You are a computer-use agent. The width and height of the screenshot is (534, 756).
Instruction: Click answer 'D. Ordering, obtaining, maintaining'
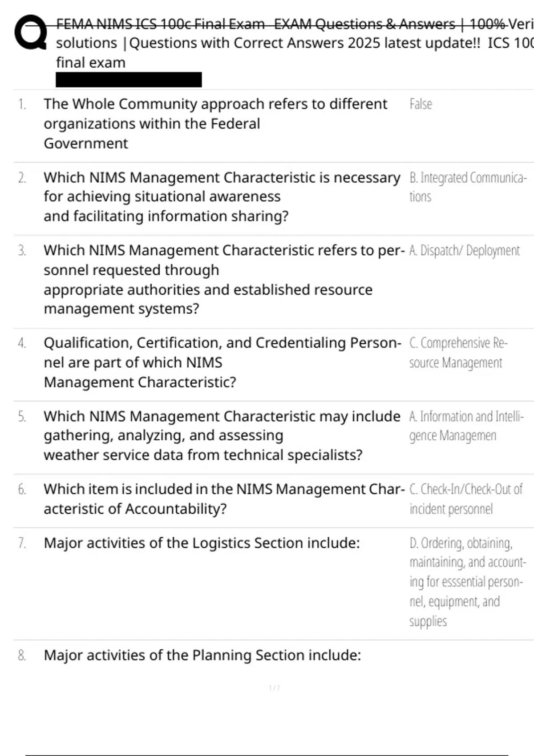pyautogui.click(x=468, y=582)
